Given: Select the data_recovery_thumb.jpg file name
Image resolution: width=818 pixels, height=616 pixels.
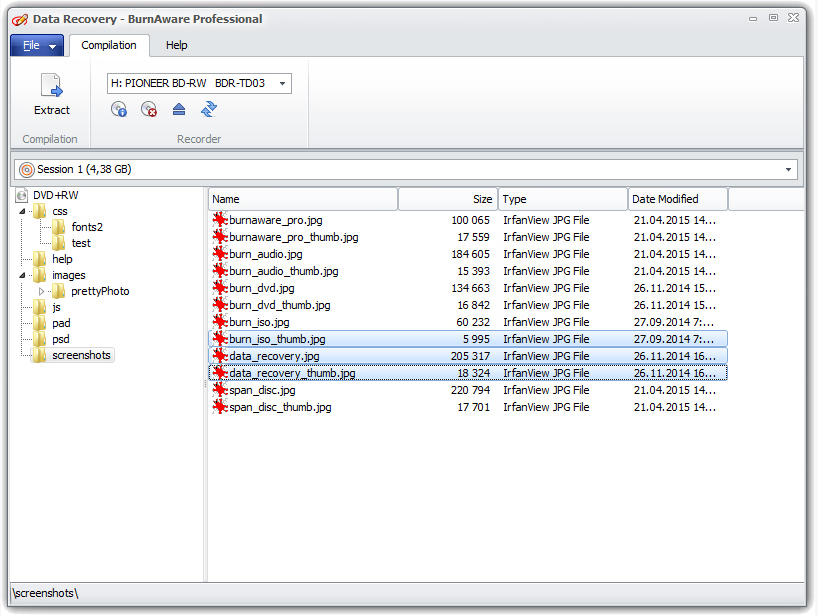Looking at the screenshot, I should pos(292,373).
